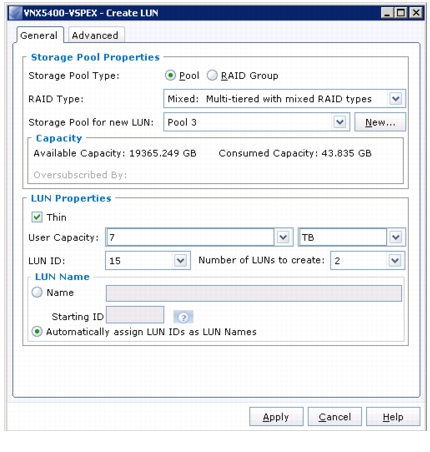This screenshot has height=452, width=430.
Task: Select the RAID Group radio button
Action: (212, 76)
